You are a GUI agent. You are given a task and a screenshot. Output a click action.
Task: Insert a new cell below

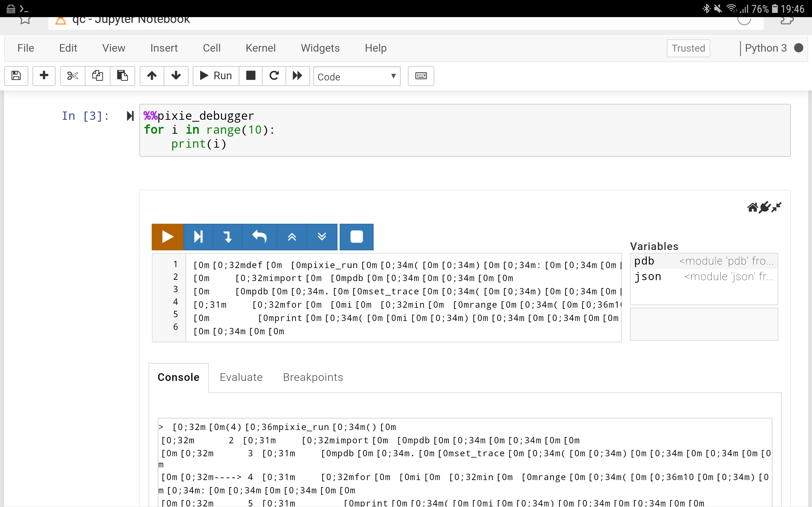[x=44, y=76]
